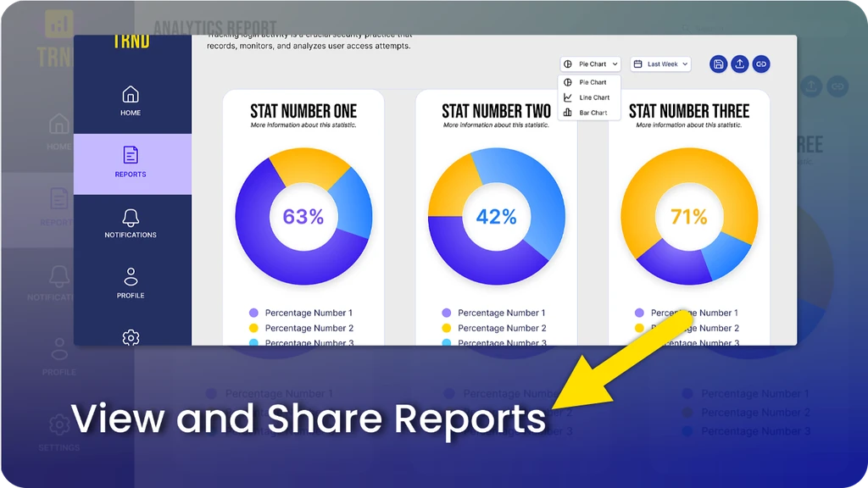Click "Percentage Number 1" in Stat Number One card

tap(309, 313)
